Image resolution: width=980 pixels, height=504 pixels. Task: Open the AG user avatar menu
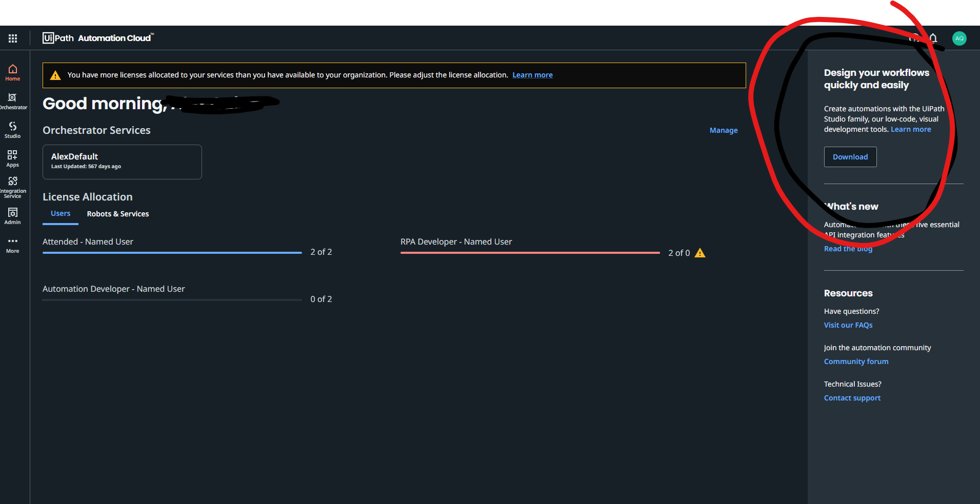(959, 38)
